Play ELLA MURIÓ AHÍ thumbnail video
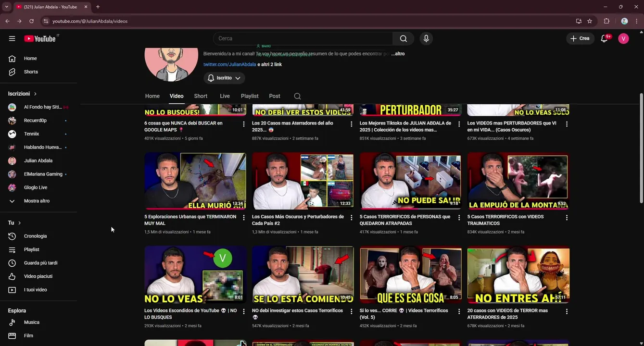 click(195, 181)
